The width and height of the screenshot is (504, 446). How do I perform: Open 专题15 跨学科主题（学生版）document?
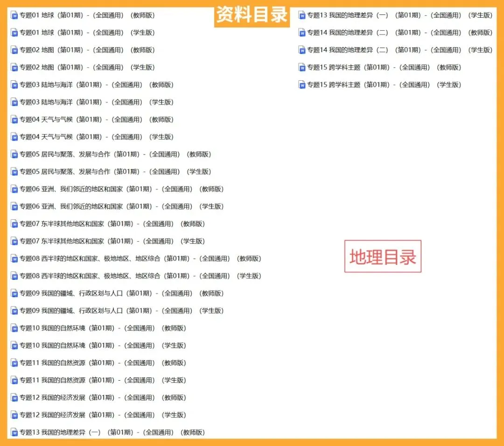click(383, 84)
